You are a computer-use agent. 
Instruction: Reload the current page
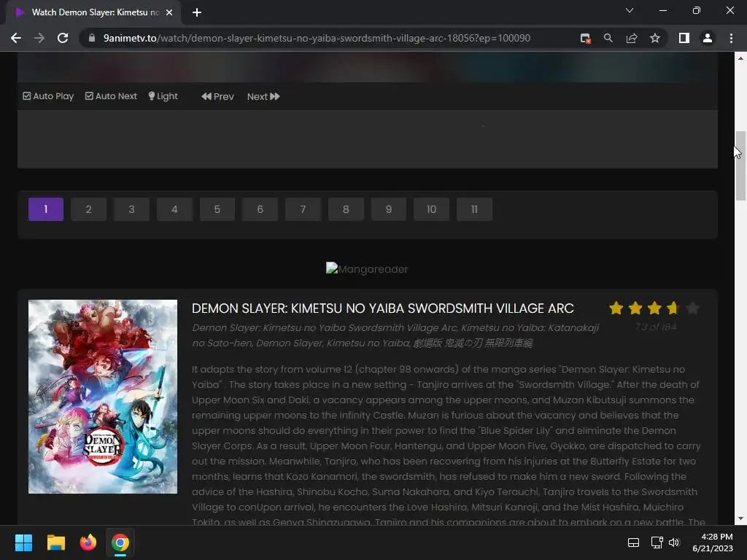(x=63, y=38)
